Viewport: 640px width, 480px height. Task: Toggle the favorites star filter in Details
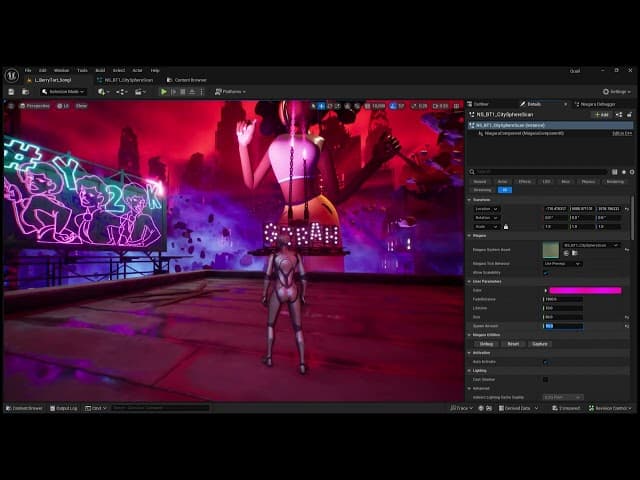(624, 172)
